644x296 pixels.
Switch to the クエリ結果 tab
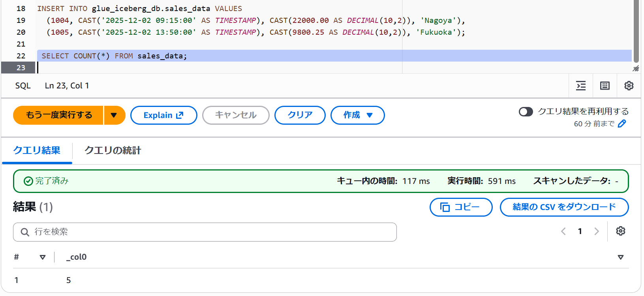click(37, 150)
